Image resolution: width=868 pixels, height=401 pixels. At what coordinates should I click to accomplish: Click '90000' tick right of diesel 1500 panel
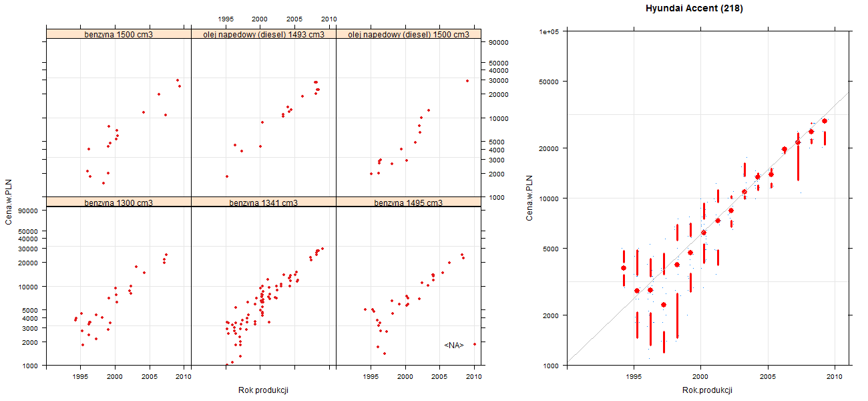[x=499, y=42]
